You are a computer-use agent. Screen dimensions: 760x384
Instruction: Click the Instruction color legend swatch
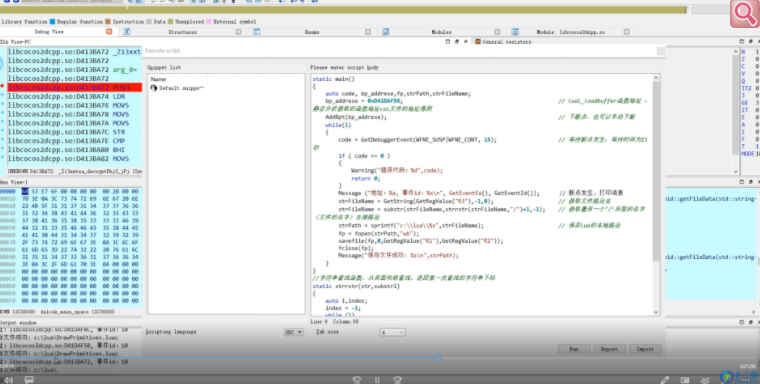pos(108,22)
